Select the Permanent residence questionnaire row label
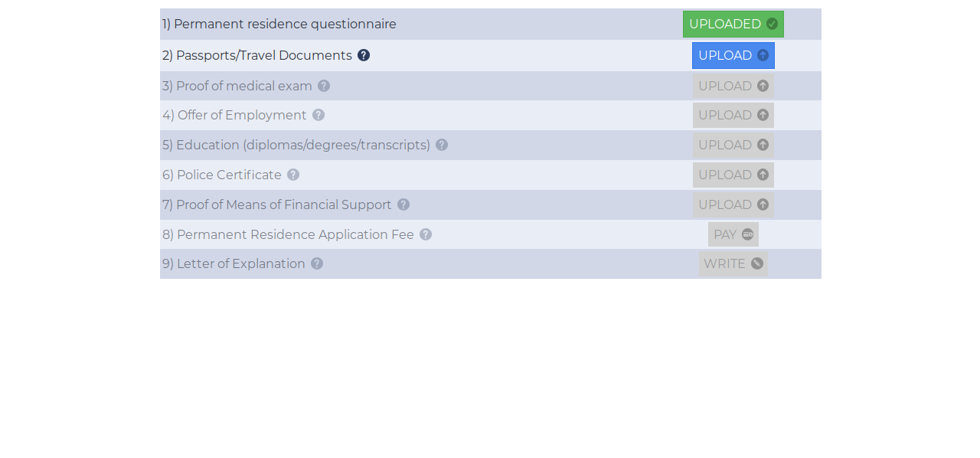Image resolution: width=980 pixels, height=458 pixels. pos(279,24)
